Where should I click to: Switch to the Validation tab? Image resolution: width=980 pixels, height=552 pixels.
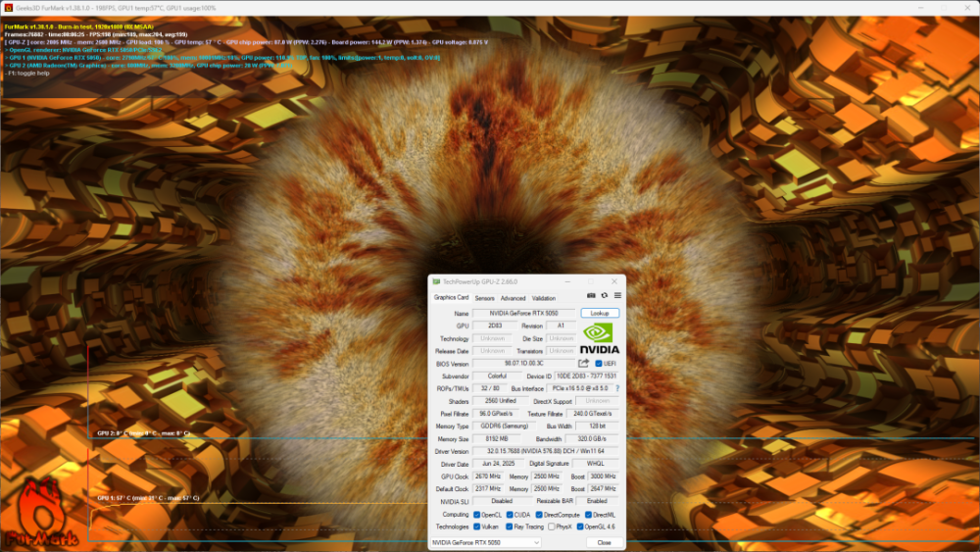point(543,298)
